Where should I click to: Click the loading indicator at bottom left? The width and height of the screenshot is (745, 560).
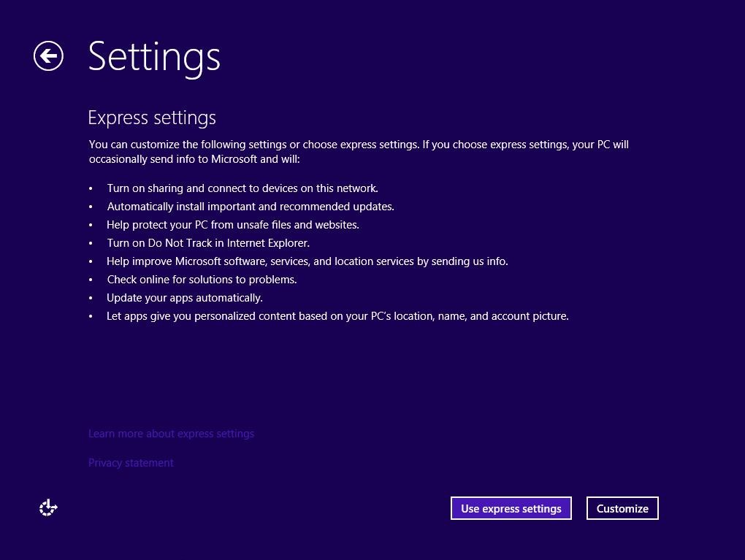(48, 507)
